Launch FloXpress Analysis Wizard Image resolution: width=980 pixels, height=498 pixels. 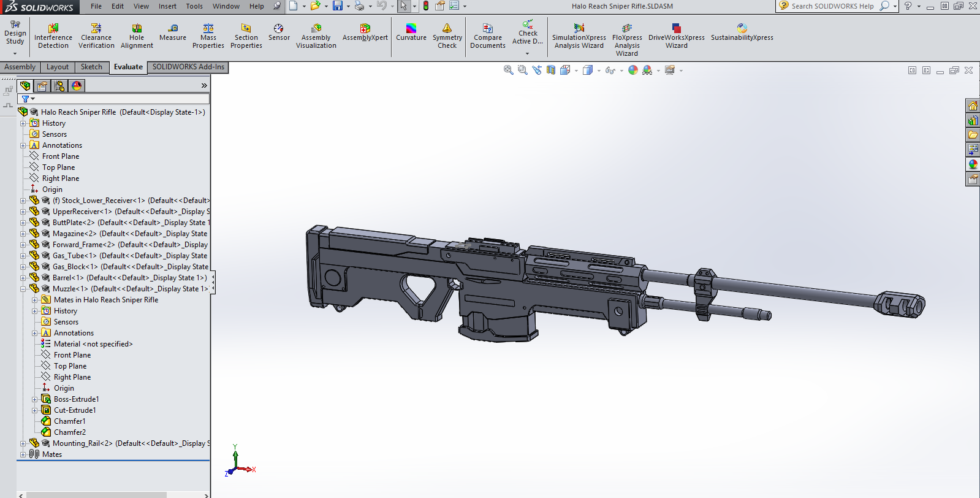pyautogui.click(x=627, y=40)
